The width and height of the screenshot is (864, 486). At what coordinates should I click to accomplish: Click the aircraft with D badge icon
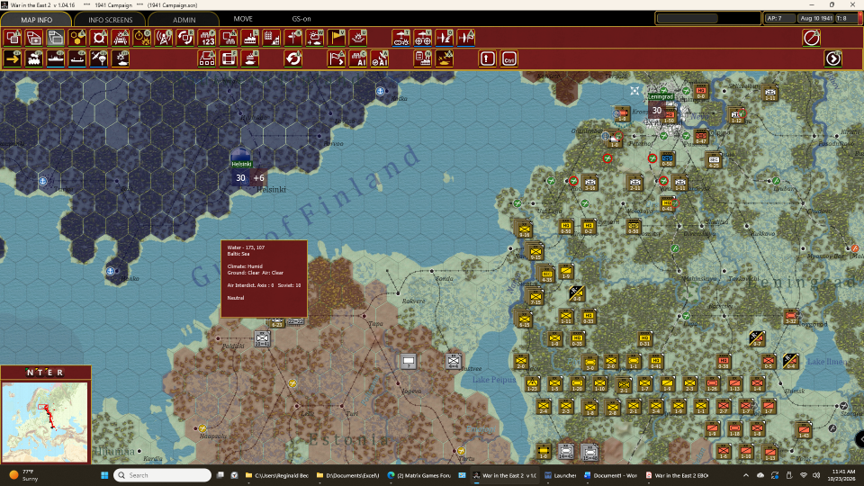click(444, 37)
